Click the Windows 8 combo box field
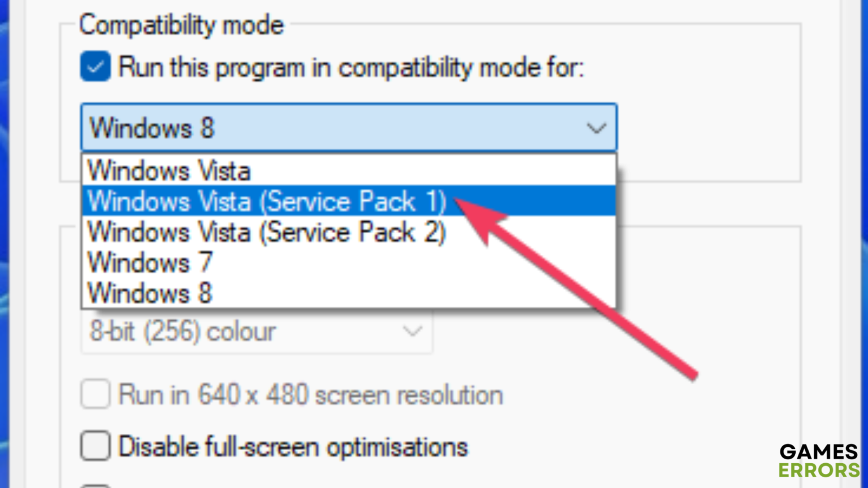Screen dimensions: 868x488 [x=333, y=128]
